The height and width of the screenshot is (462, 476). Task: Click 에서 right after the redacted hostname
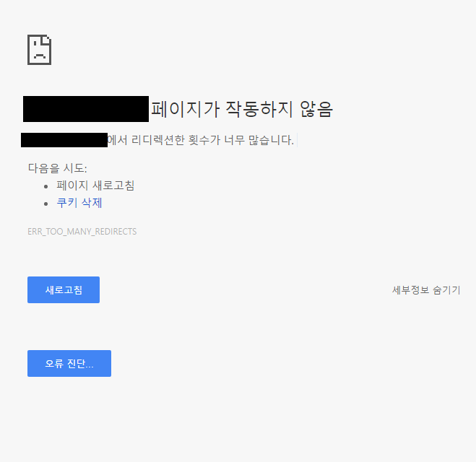click(x=118, y=140)
